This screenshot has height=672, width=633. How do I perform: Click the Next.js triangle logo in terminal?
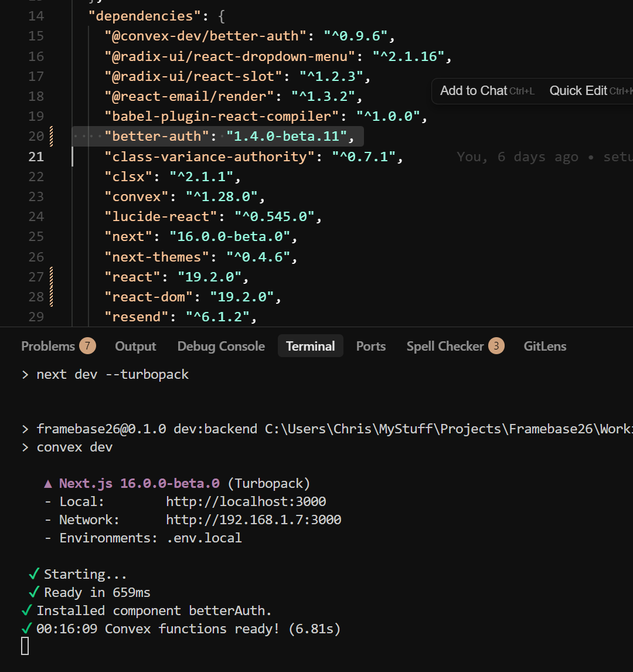(48, 484)
